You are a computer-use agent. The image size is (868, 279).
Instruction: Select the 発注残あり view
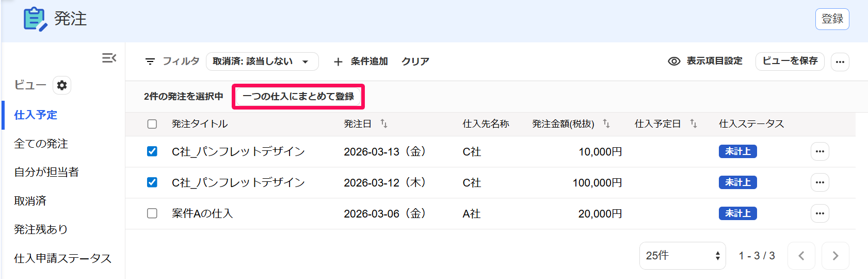[x=41, y=229]
